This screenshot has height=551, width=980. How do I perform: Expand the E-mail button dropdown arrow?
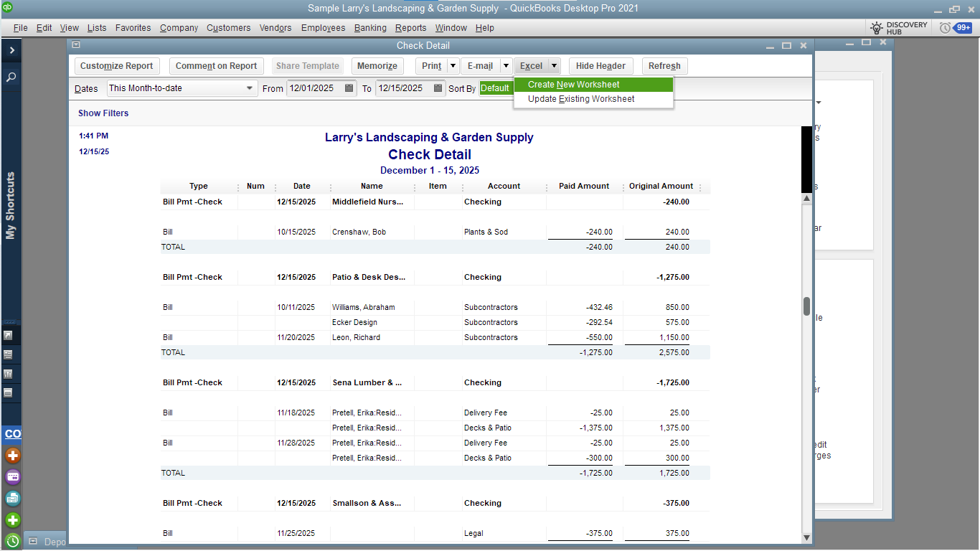coord(506,66)
